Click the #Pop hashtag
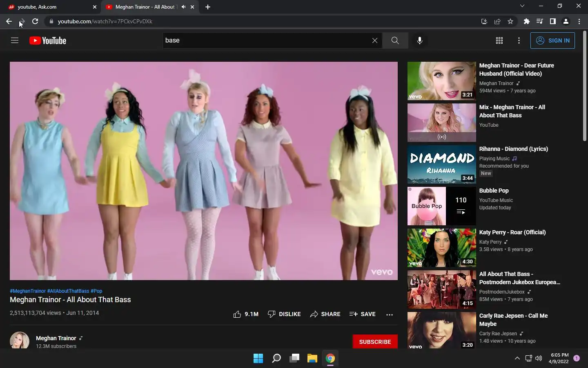This screenshot has height=368, width=588. (96, 291)
